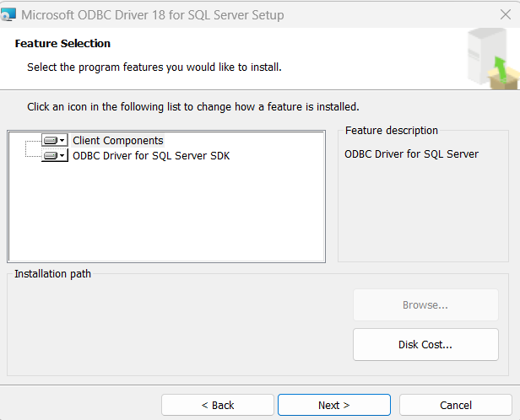Click empty area of the feature list
520x420 pixels.
[x=165, y=212]
